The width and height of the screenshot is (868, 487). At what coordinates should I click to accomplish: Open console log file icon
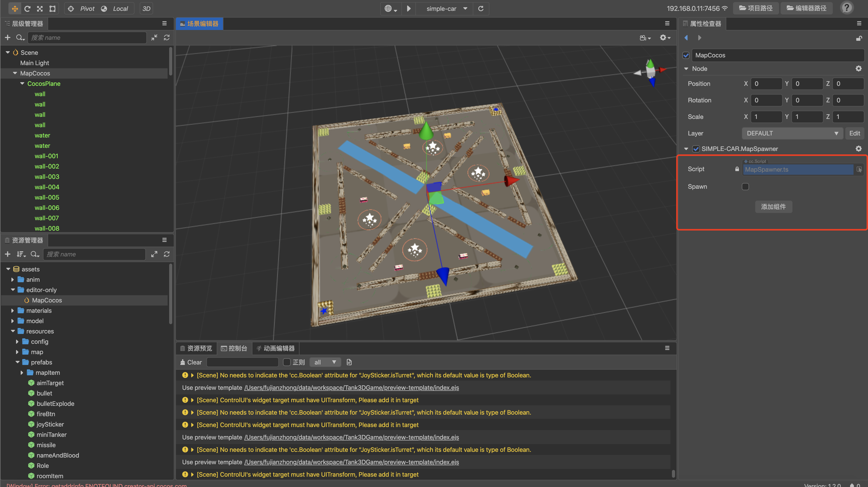pyautogui.click(x=349, y=362)
